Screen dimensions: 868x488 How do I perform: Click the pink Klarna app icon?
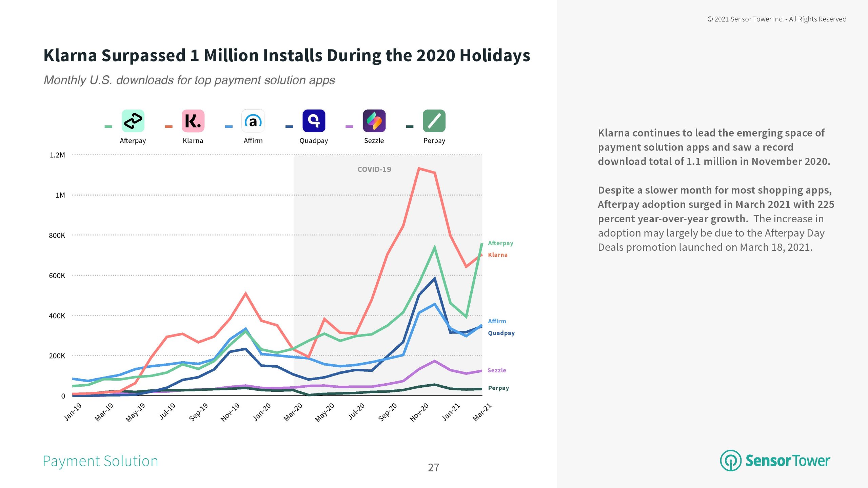coord(193,121)
